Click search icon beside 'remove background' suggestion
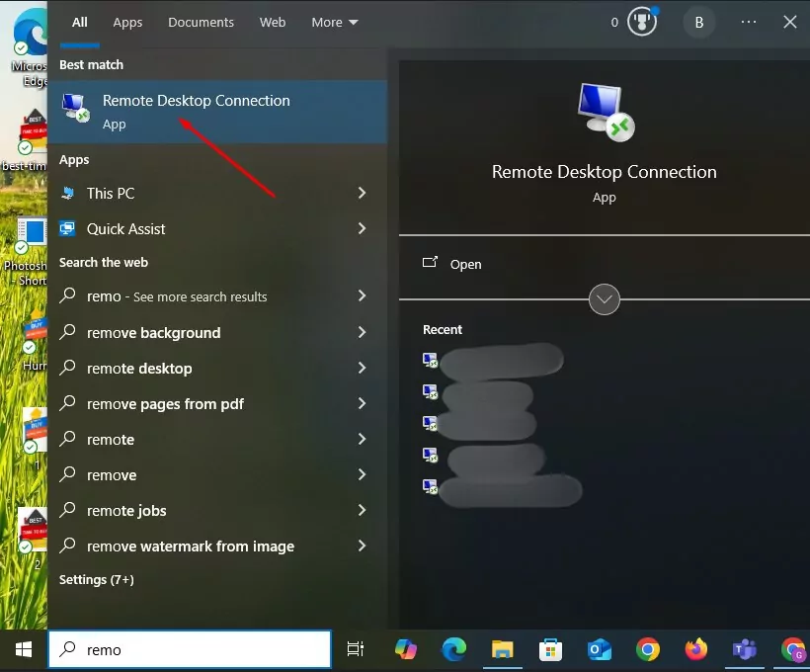Image resolution: width=810 pixels, height=672 pixels. [x=68, y=332]
